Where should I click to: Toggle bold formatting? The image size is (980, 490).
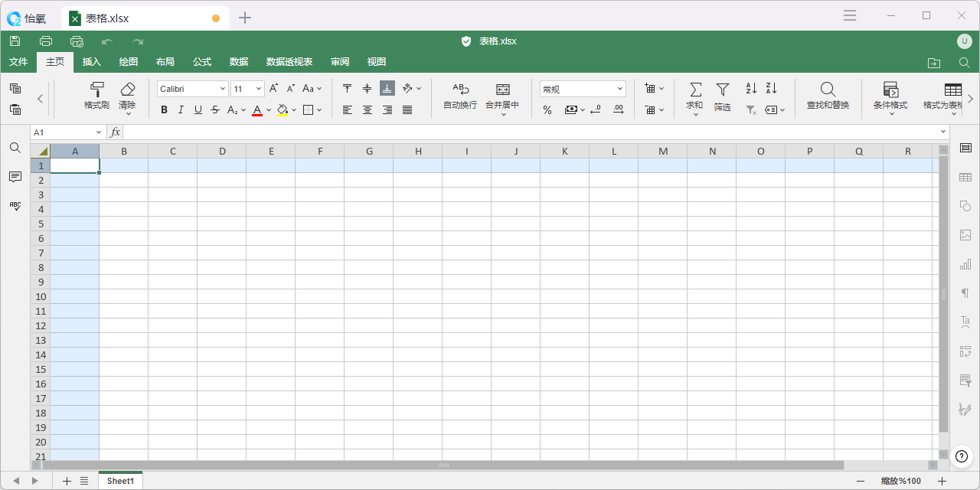[164, 109]
